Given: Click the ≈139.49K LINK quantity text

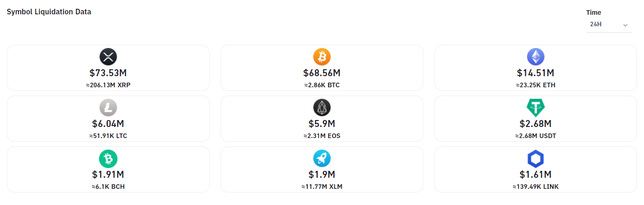Looking at the screenshot, I should (x=535, y=187).
